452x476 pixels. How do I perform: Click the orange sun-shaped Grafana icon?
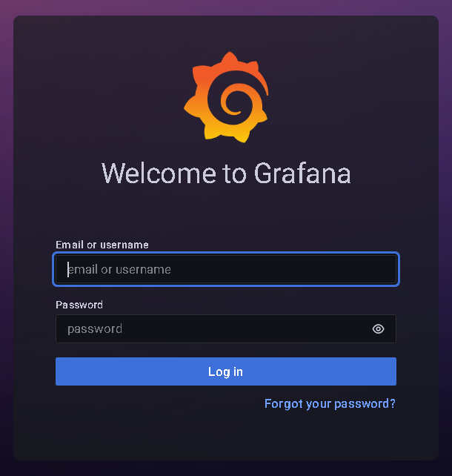[226, 97]
